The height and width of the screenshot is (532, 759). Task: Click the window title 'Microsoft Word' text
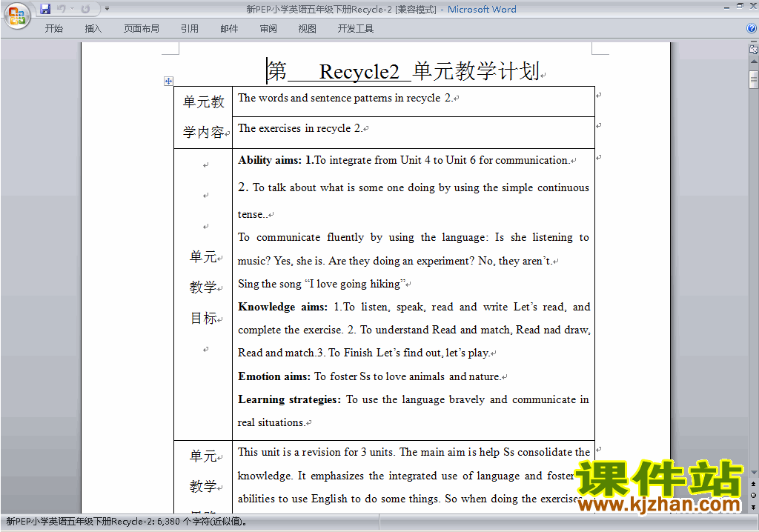click(482, 9)
